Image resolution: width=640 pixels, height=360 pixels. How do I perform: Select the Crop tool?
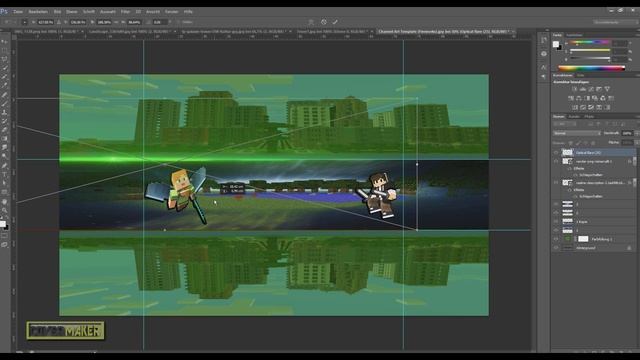click(4, 77)
